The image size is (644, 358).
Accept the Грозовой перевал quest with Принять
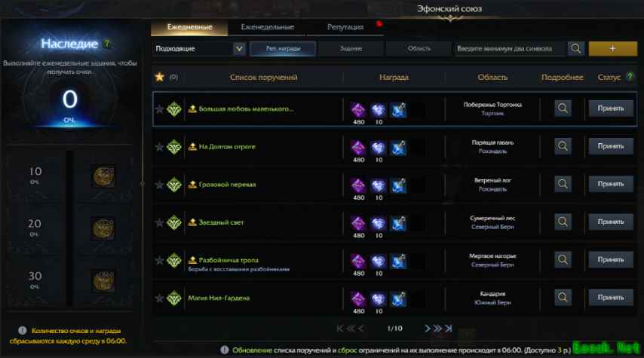pyautogui.click(x=611, y=184)
